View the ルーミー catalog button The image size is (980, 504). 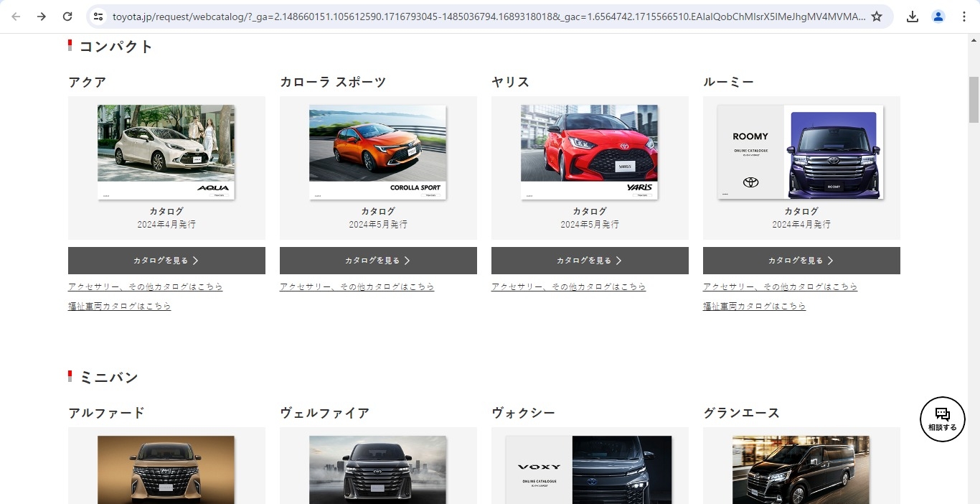801,261
